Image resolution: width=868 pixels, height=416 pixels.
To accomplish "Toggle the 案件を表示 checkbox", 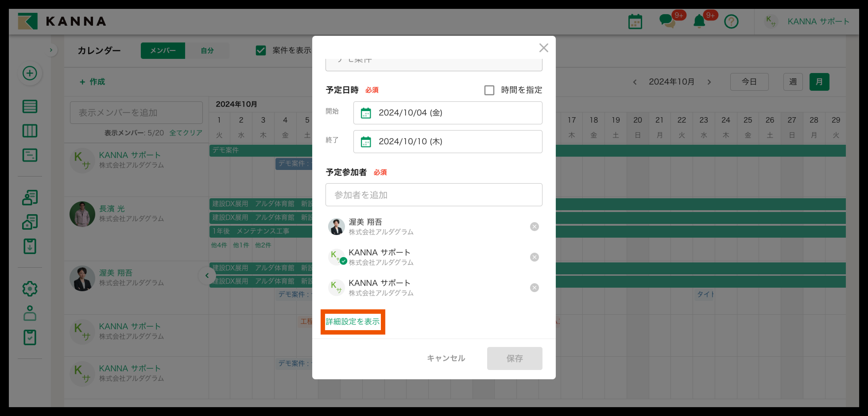I will [260, 50].
